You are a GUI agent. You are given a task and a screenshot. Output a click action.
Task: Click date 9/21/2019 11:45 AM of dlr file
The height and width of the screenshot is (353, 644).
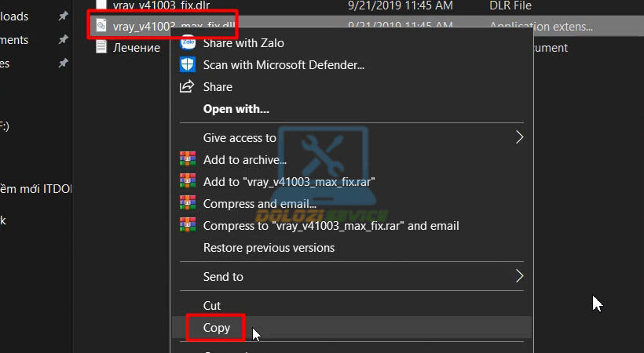[400, 5]
